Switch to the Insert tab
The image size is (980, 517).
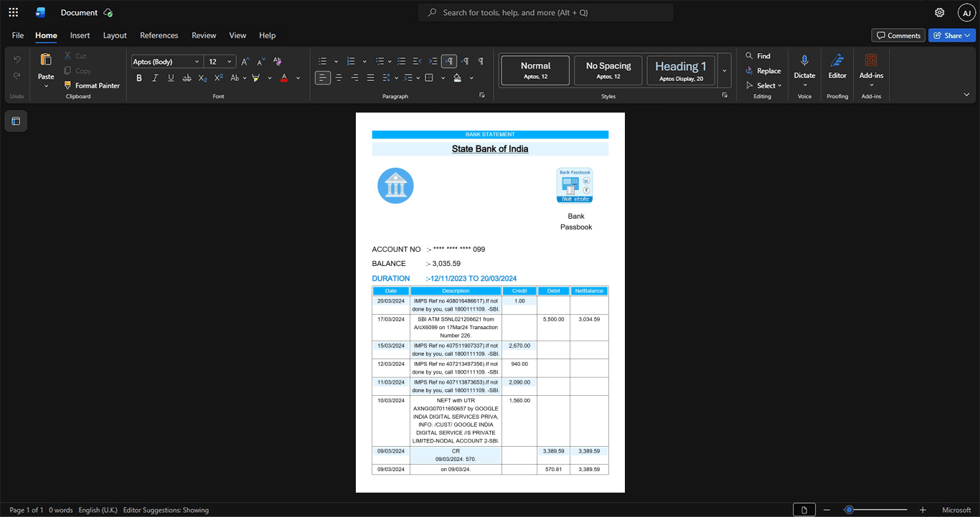(x=80, y=35)
